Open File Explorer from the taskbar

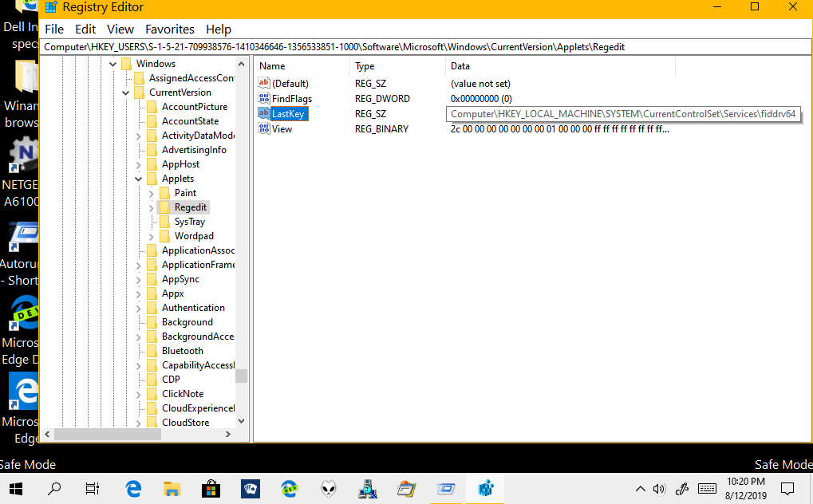[x=172, y=488]
